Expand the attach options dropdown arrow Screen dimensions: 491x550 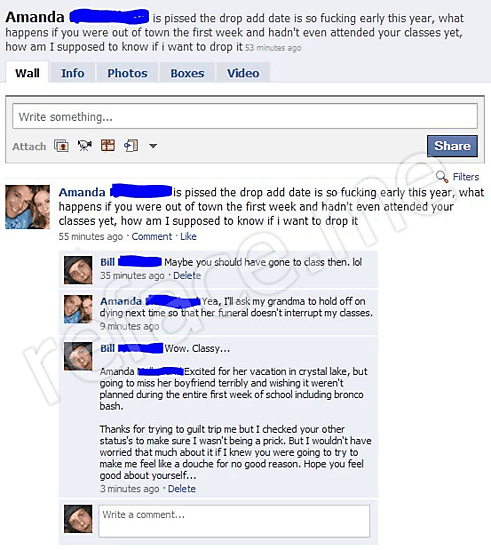click(153, 146)
